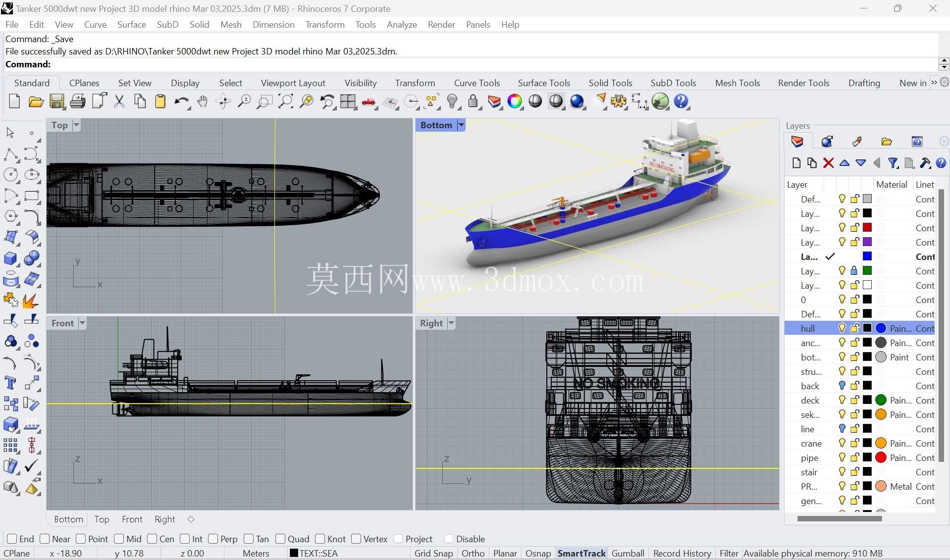Expand the Top viewport menu arrow

76,125
